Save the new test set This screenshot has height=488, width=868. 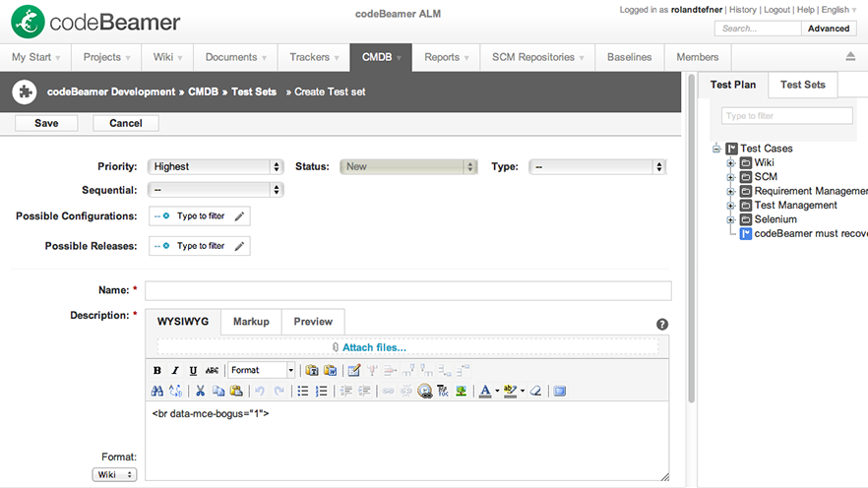pos(46,123)
